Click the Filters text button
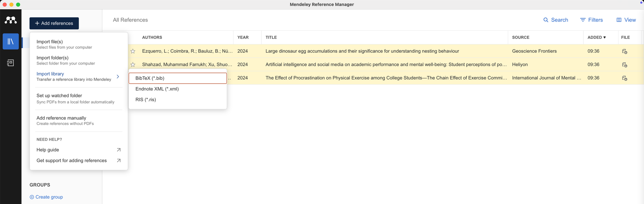644x204 pixels. (x=595, y=20)
